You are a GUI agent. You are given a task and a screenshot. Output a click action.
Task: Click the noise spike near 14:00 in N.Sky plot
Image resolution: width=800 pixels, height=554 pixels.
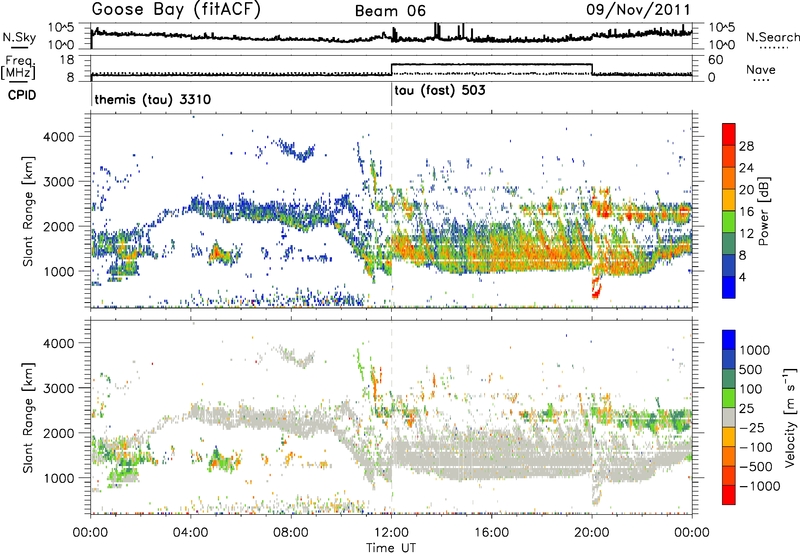[436, 31]
